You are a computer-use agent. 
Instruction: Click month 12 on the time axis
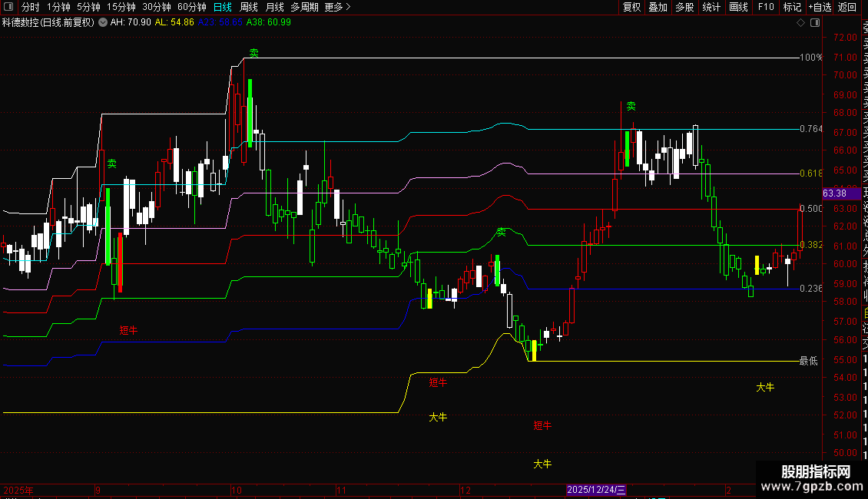pyautogui.click(x=465, y=490)
